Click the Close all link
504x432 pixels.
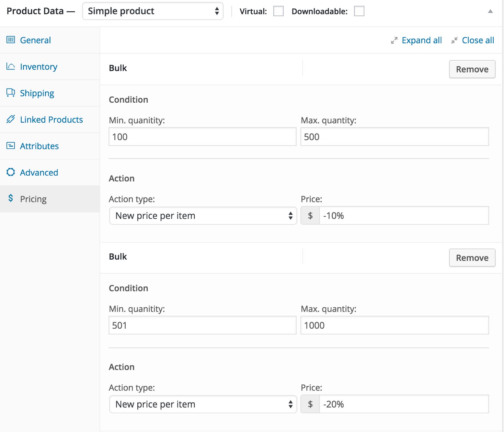478,41
